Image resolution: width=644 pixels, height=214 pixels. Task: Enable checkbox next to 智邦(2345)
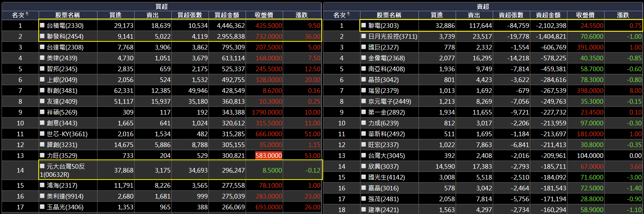(43, 68)
